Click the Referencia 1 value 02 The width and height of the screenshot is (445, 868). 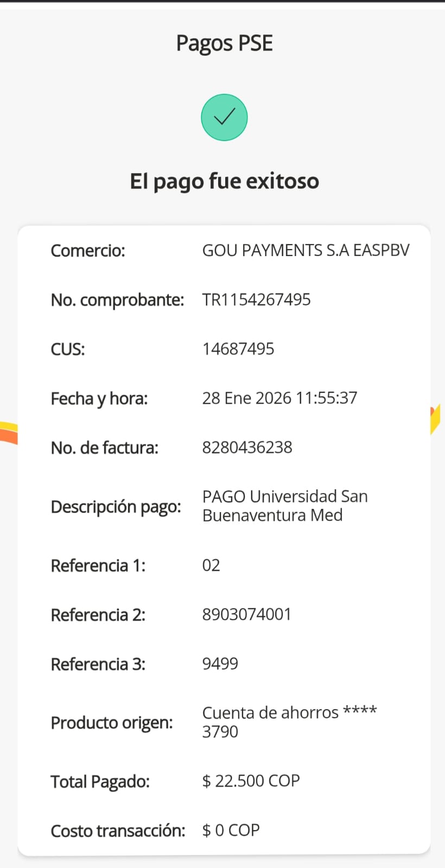(211, 565)
